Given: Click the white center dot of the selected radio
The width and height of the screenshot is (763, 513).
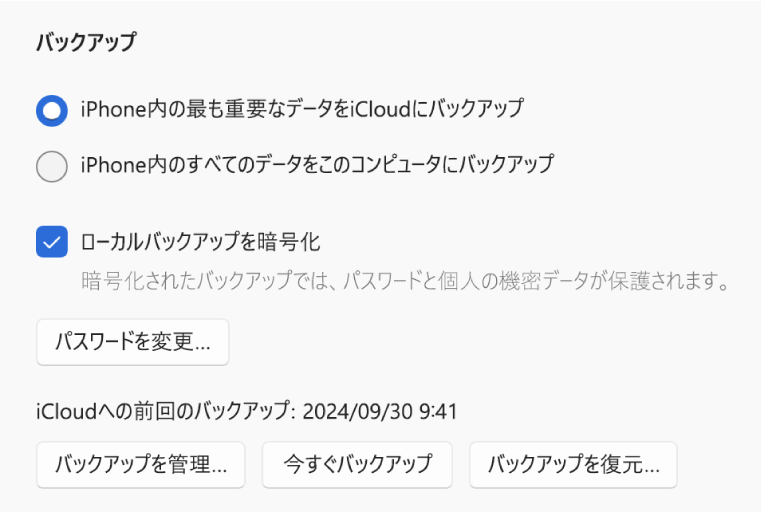Looking at the screenshot, I should [x=51, y=110].
